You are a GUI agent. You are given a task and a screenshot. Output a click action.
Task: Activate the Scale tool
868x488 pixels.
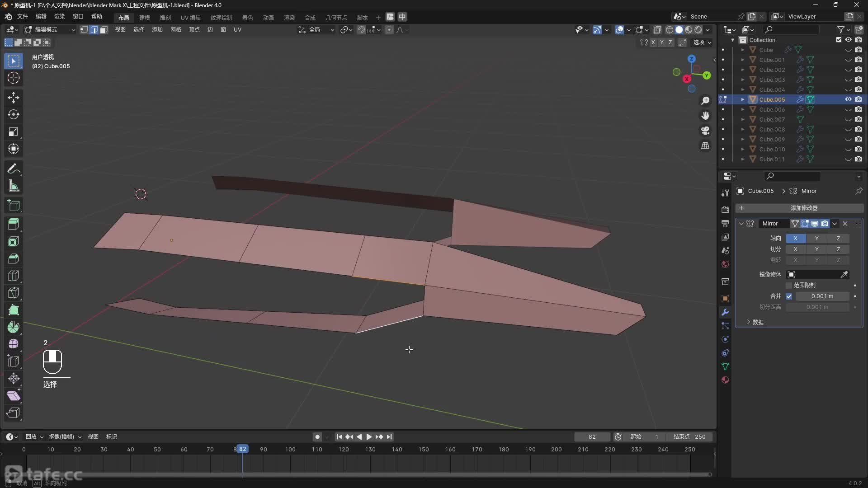(x=14, y=132)
